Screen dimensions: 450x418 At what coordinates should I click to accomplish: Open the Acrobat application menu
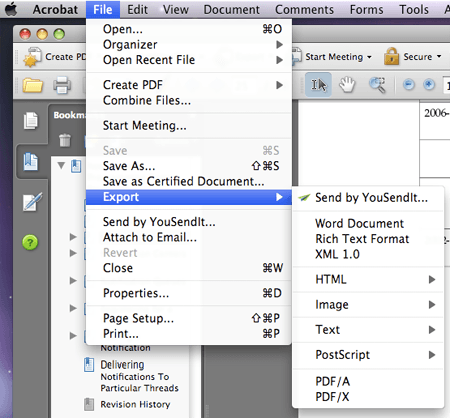[55, 9]
